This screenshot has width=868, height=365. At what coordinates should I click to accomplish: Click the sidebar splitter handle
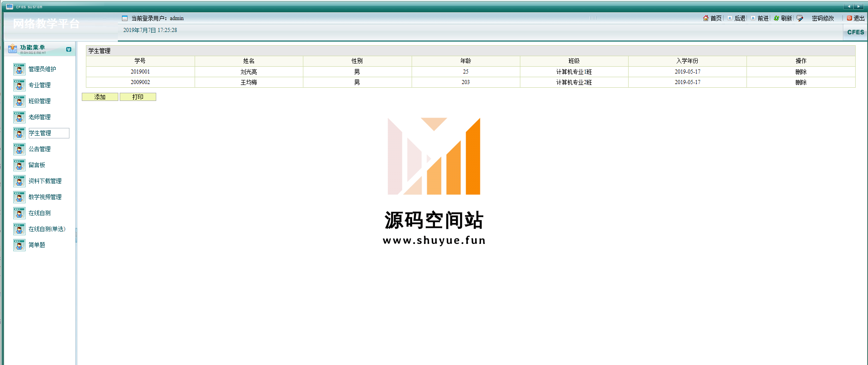76,235
